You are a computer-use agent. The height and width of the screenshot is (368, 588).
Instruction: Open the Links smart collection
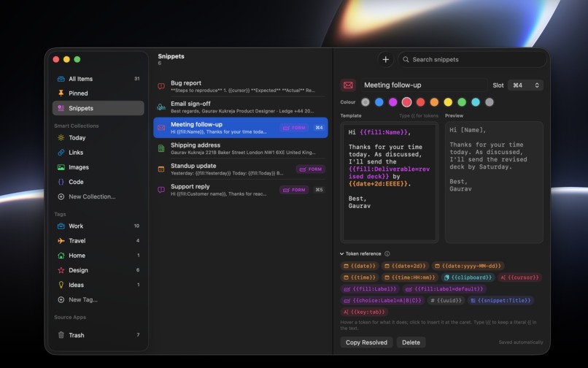coord(98,153)
